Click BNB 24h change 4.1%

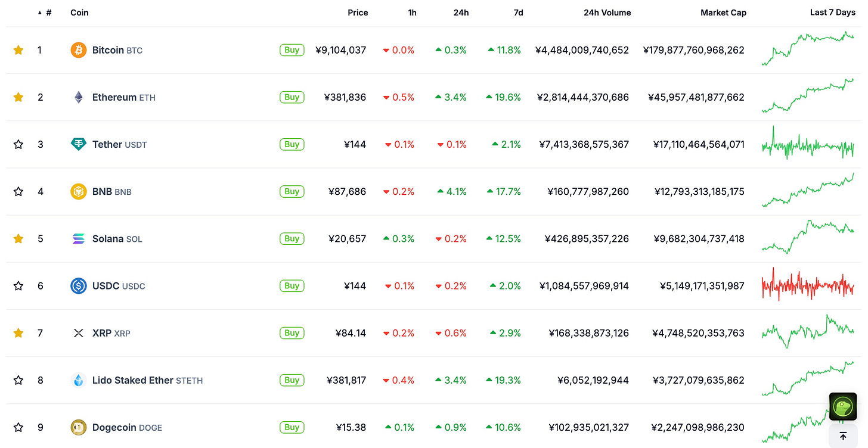tap(452, 191)
